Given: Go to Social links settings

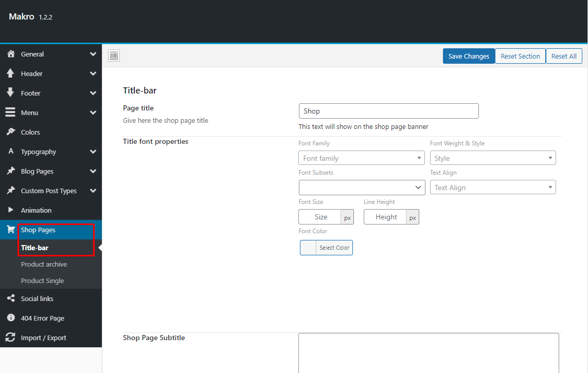Looking at the screenshot, I should (51, 299).
